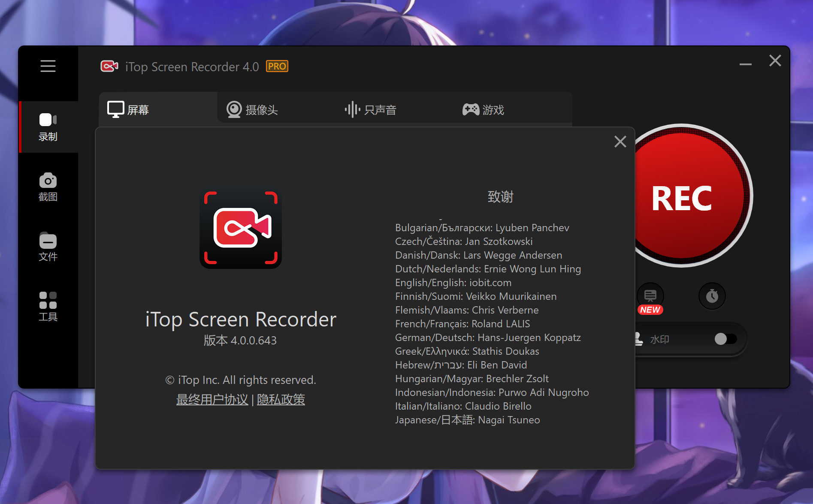Open the 截图 screenshot section
Image resolution: width=813 pixels, height=504 pixels.
click(48, 187)
